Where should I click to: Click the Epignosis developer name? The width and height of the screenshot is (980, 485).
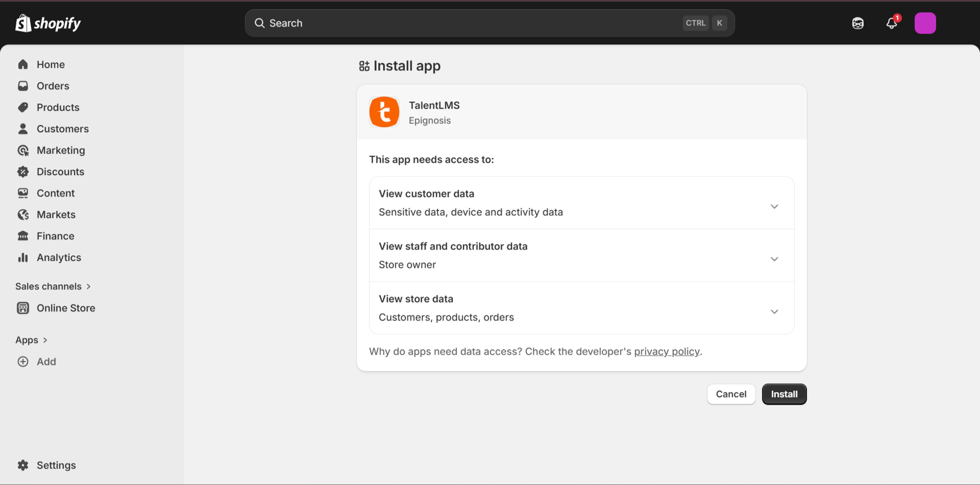point(430,120)
